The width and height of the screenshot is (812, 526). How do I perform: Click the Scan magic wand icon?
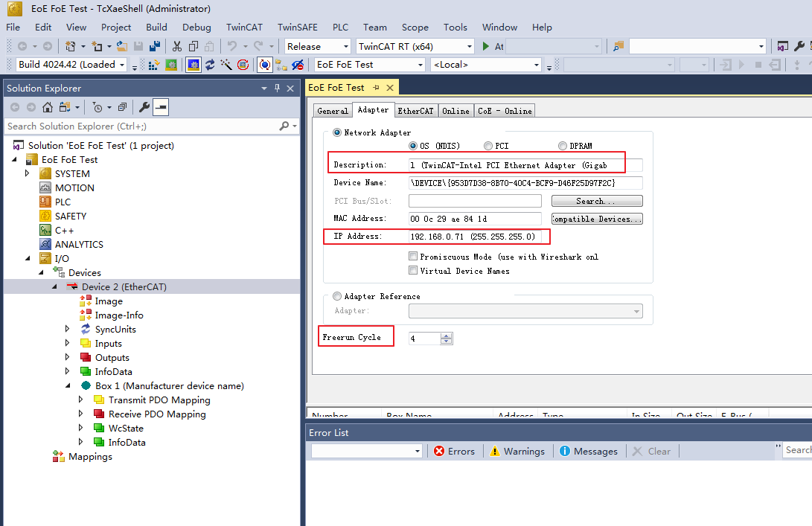point(226,65)
